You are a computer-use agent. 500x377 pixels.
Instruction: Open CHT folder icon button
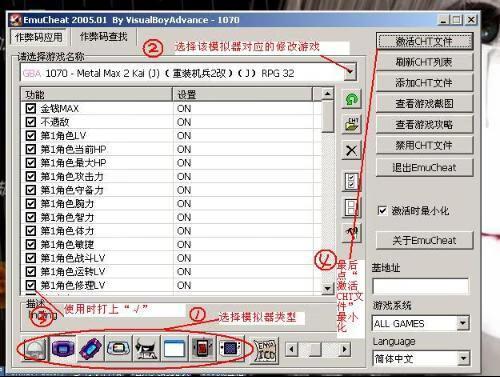pos(351,124)
